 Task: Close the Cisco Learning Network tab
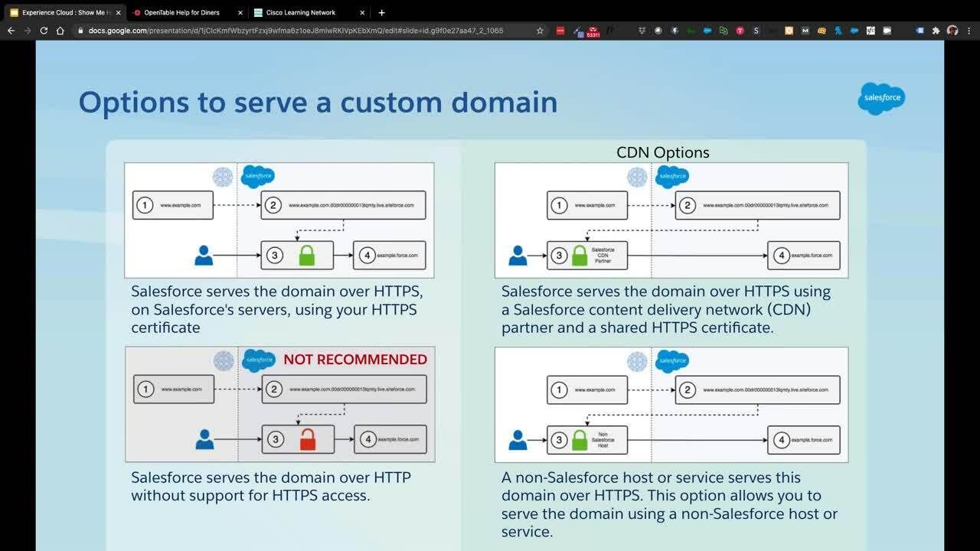click(362, 12)
